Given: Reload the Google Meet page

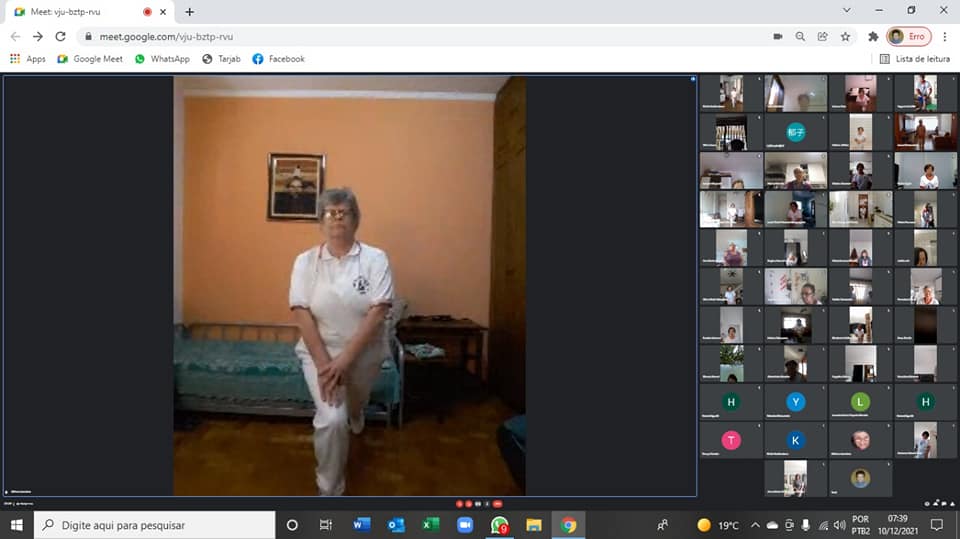Looking at the screenshot, I should click(x=60, y=36).
